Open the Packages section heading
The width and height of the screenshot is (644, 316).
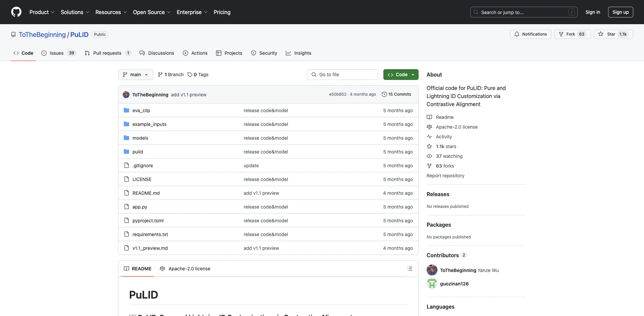point(439,225)
